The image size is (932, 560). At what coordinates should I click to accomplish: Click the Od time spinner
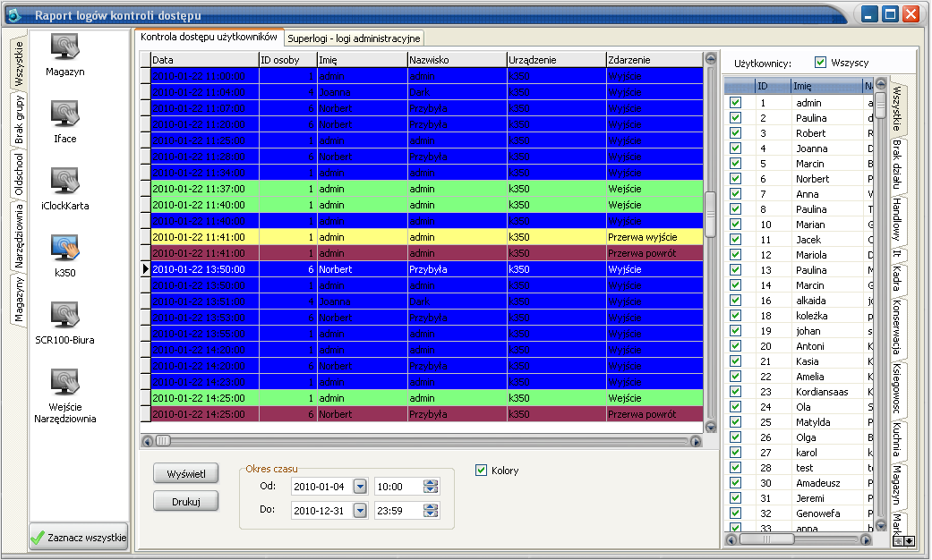tap(431, 487)
